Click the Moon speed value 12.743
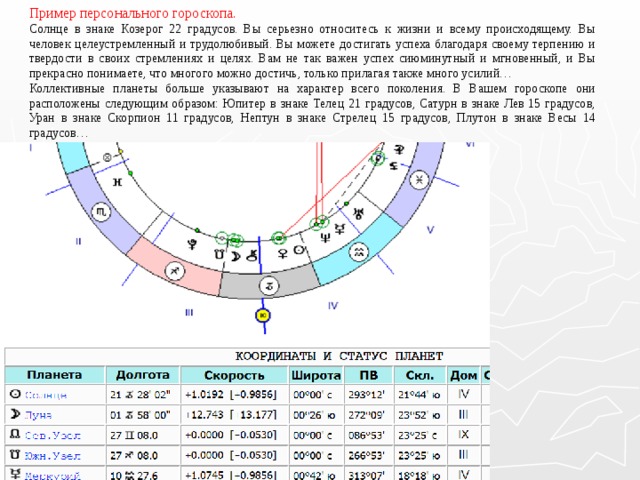The width and height of the screenshot is (640, 480). tap(205, 415)
